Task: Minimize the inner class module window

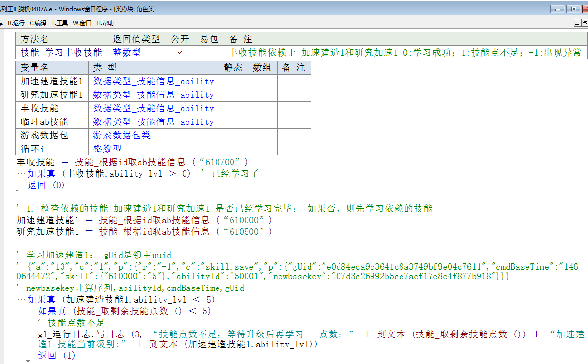Action: (577, 23)
